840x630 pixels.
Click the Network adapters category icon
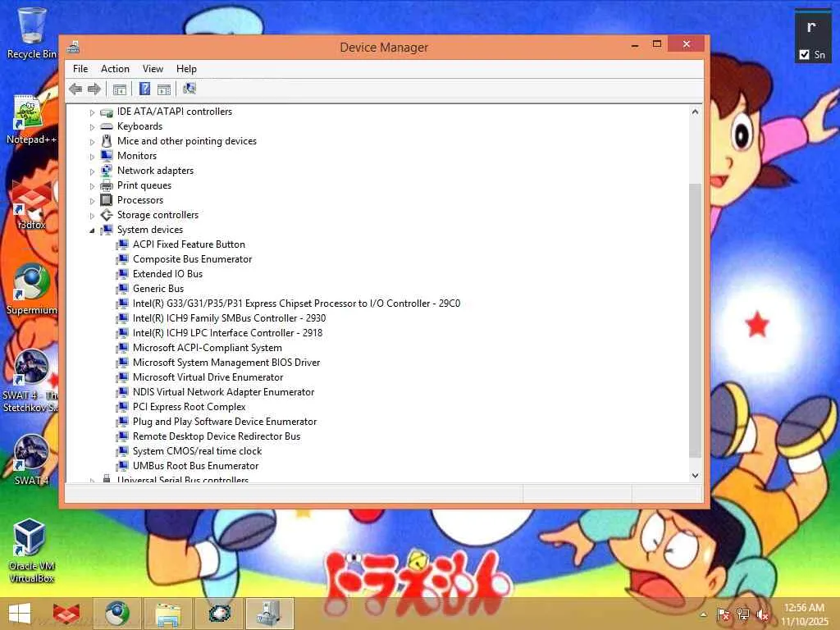pos(107,171)
